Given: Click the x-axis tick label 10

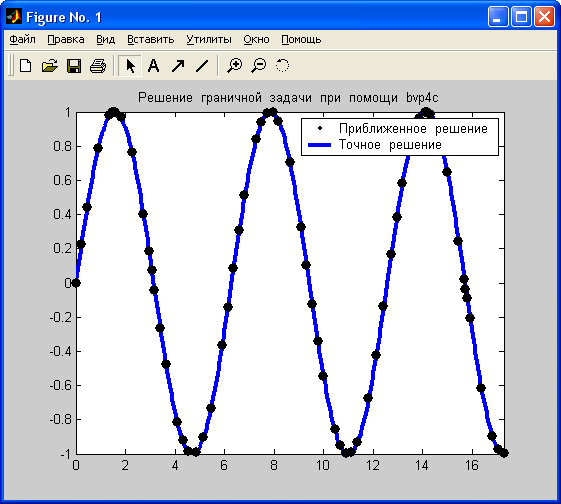Looking at the screenshot, I should coord(323,465).
